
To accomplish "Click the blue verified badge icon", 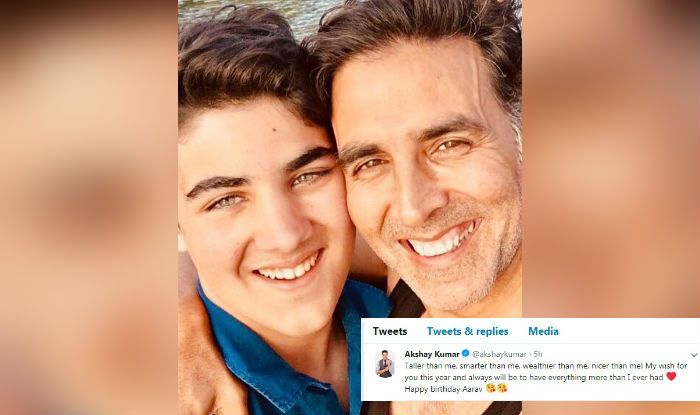I will point(465,354).
